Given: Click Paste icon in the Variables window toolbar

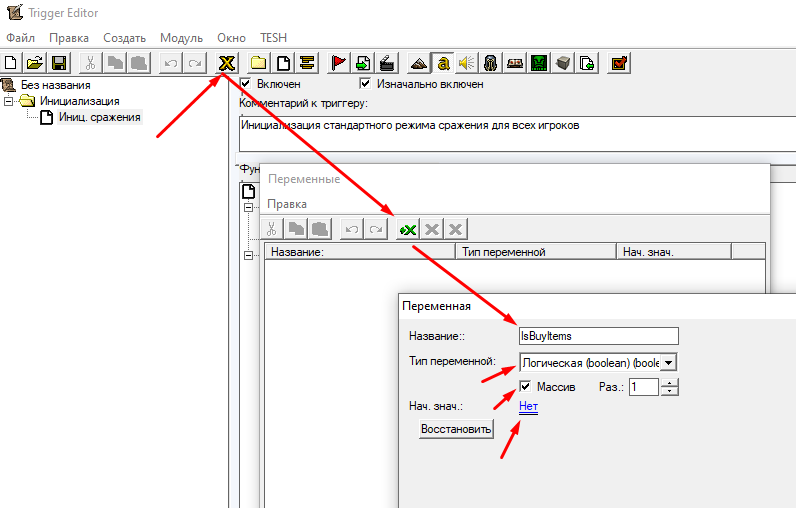Looking at the screenshot, I should tap(320, 229).
